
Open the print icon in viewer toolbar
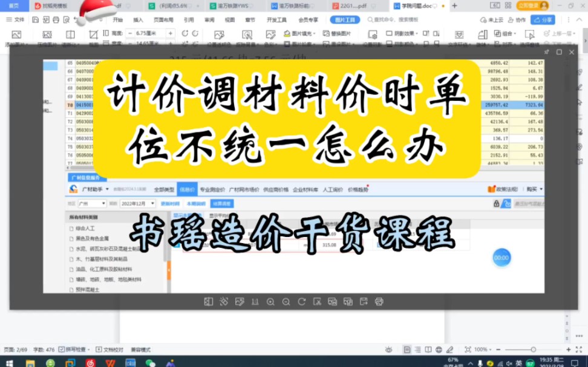379,302
